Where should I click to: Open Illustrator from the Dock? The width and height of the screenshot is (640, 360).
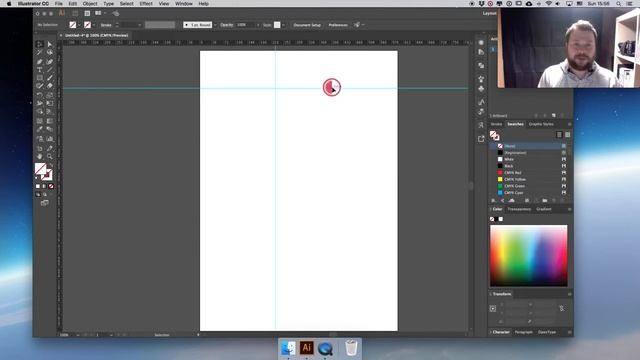click(307, 348)
